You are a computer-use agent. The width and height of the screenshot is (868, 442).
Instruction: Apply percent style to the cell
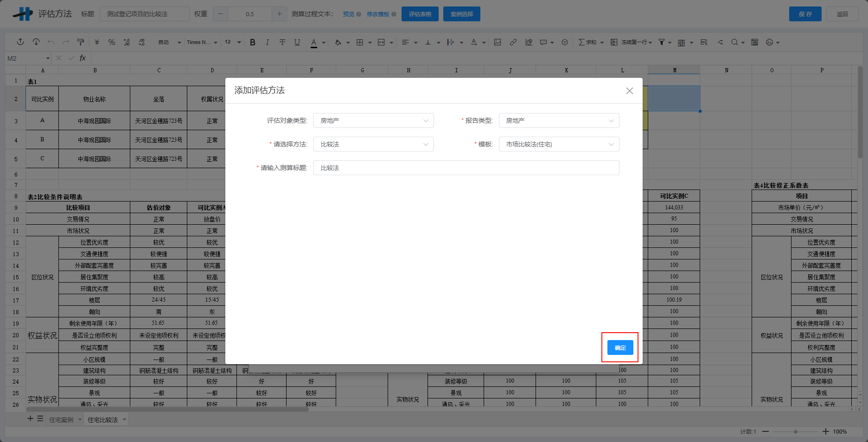[111, 42]
